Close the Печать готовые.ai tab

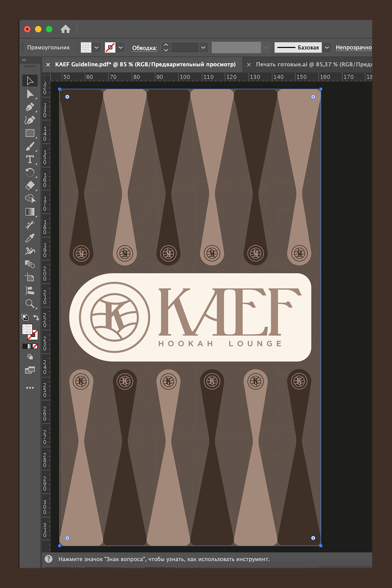tap(249, 64)
